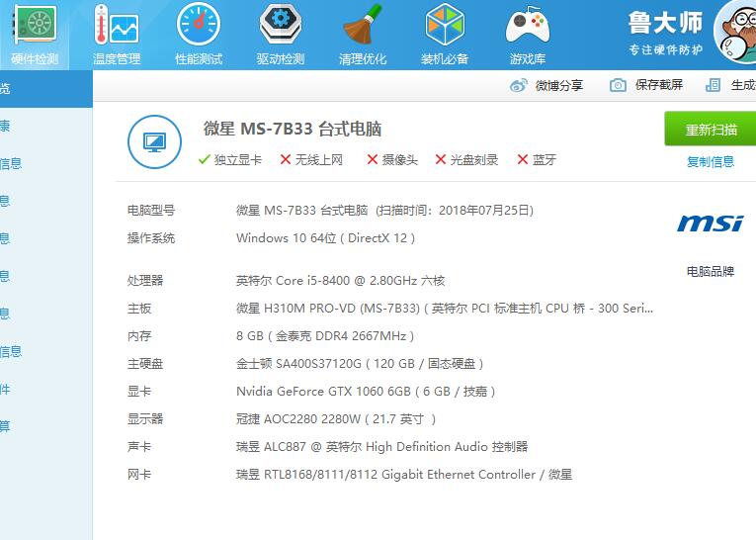
Task: Click the 内存 row label
Action: [x=139, y=336]
